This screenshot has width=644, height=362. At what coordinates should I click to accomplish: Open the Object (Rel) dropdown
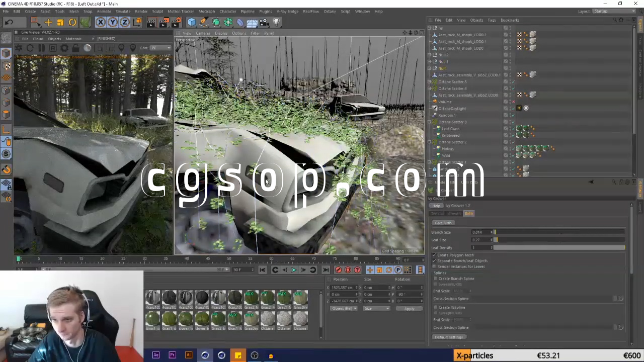tap(344, 308)
